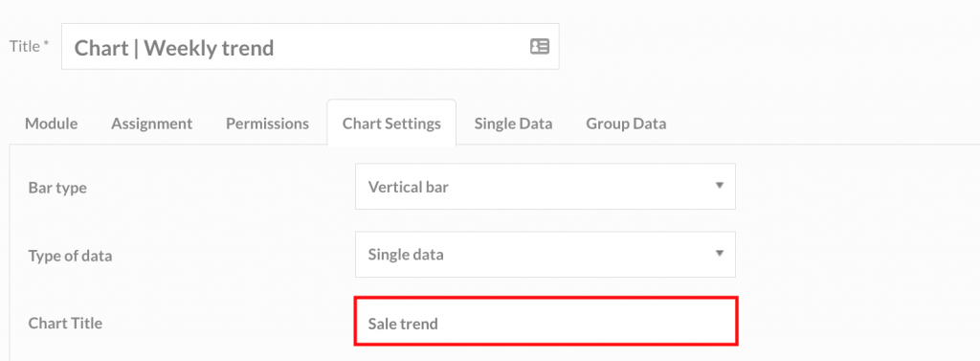The height and width of the screenshot is (361, 980).
Task: Open the Assignment tab
Action: coord(152,124)
